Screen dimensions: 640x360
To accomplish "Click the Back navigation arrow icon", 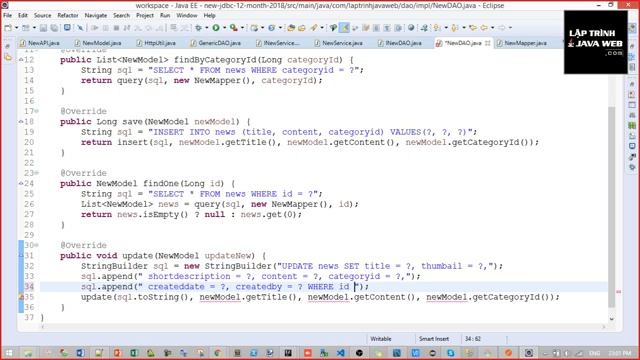I will tap(484, 28).
